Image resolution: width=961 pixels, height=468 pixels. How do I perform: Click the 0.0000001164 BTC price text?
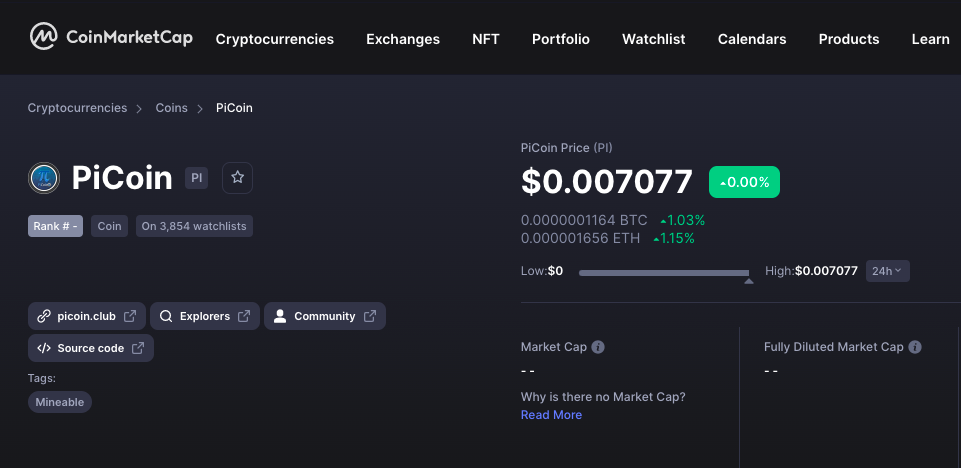point(584,220)
